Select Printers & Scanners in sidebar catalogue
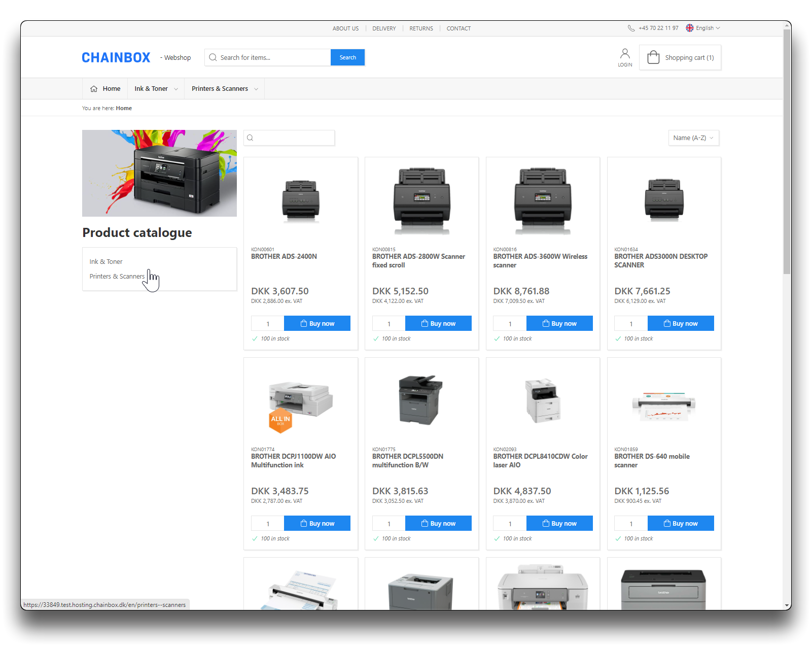This screenshot has width=812, height=647. (117, 277)
